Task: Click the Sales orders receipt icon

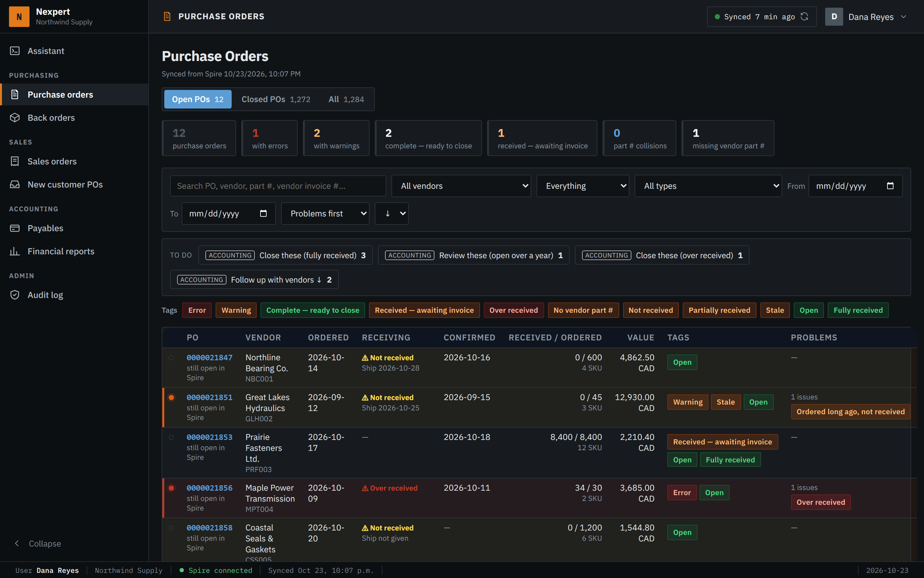Action: [14, 161]
